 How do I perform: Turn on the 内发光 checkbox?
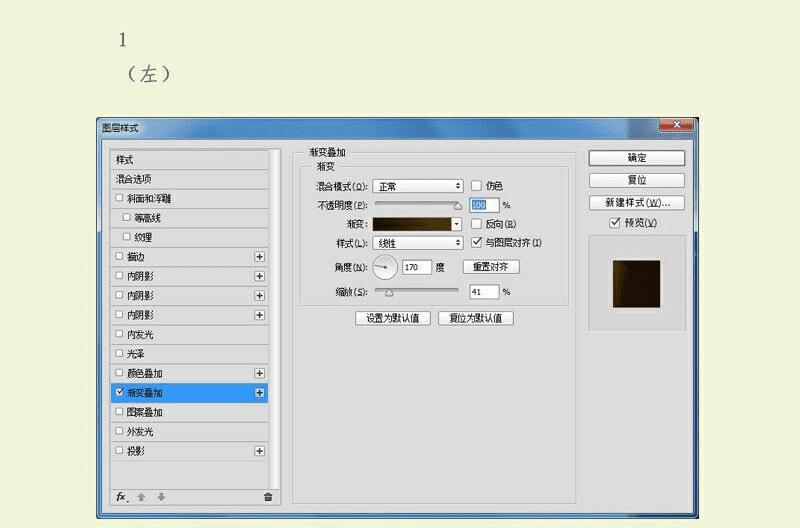pyautogui.click(x=119, y=334)
